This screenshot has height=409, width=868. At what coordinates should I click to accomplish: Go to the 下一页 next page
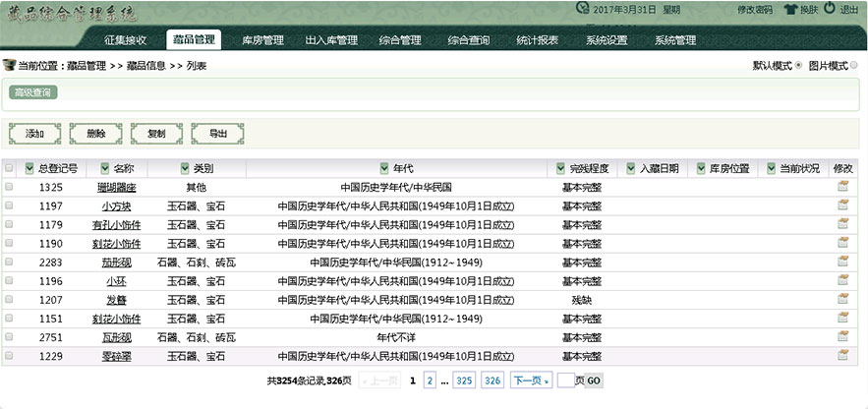pos(530,380)
